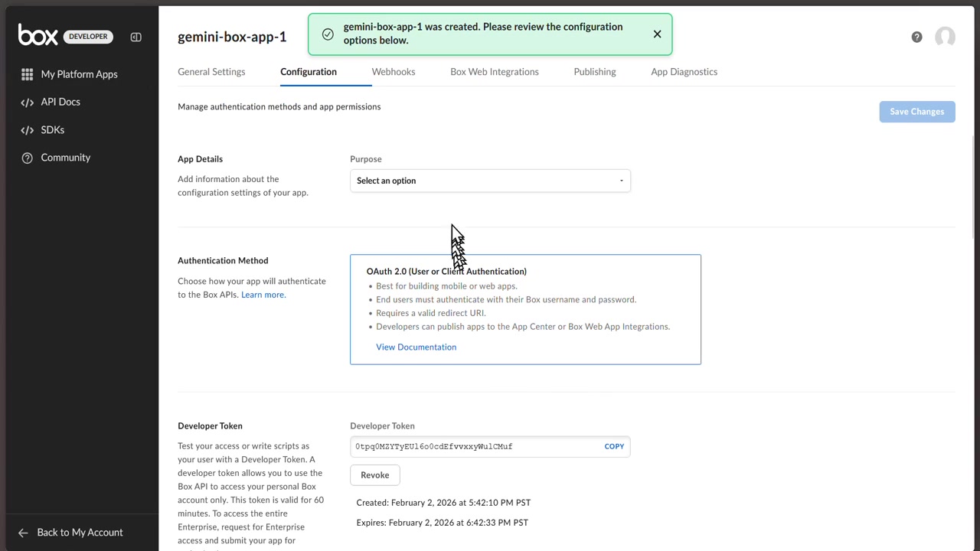Click the Box Developer logo

point(38,35)
